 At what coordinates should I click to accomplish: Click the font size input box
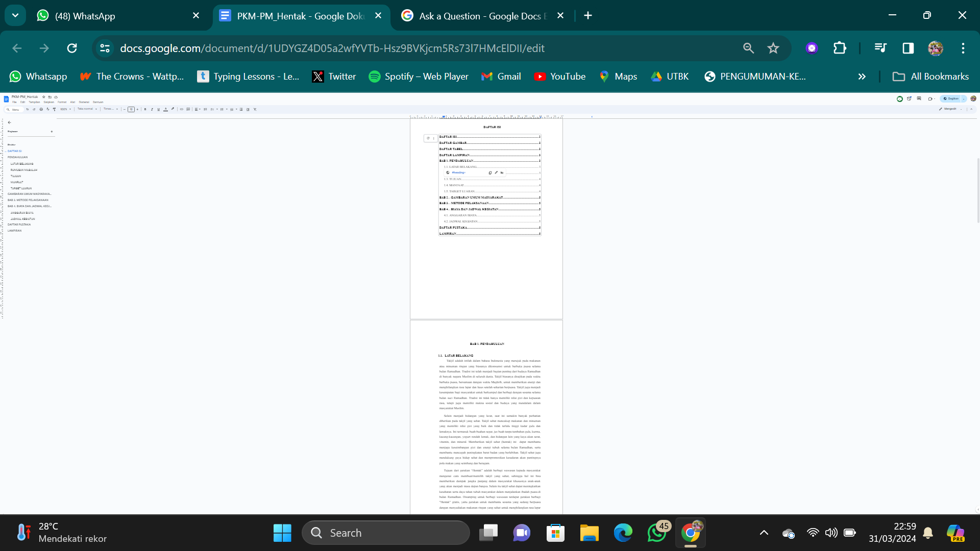click(131, 109)
